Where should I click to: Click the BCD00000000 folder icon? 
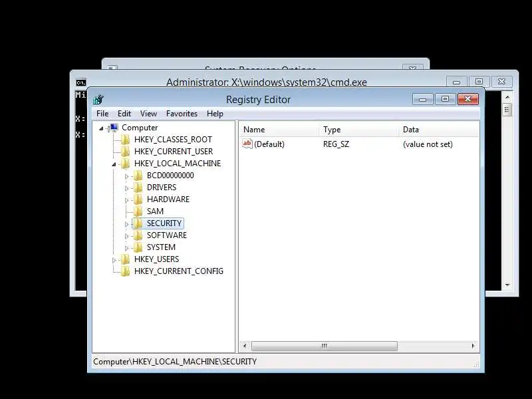click(138, 176)
